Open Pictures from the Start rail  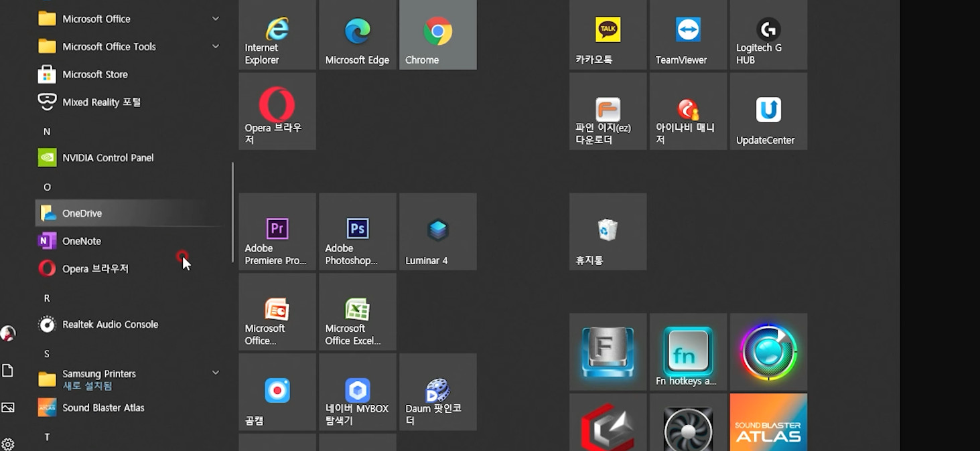point(8,408)
